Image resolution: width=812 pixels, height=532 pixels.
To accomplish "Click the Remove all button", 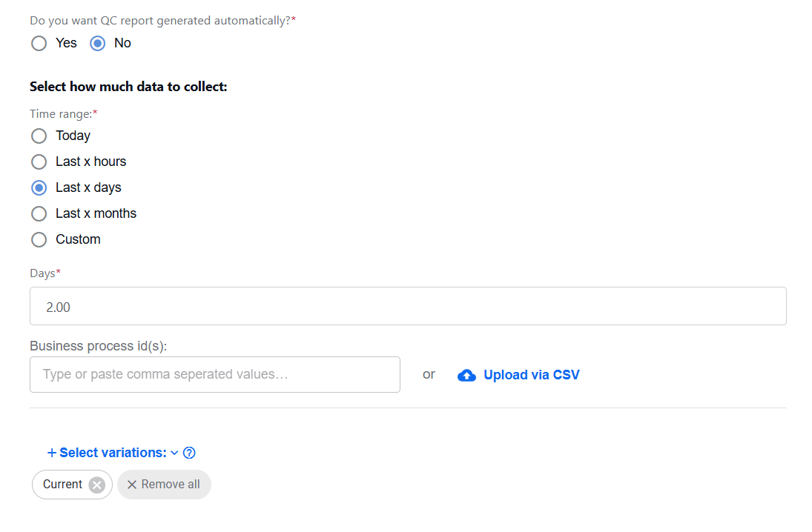I will click(164, 485).
